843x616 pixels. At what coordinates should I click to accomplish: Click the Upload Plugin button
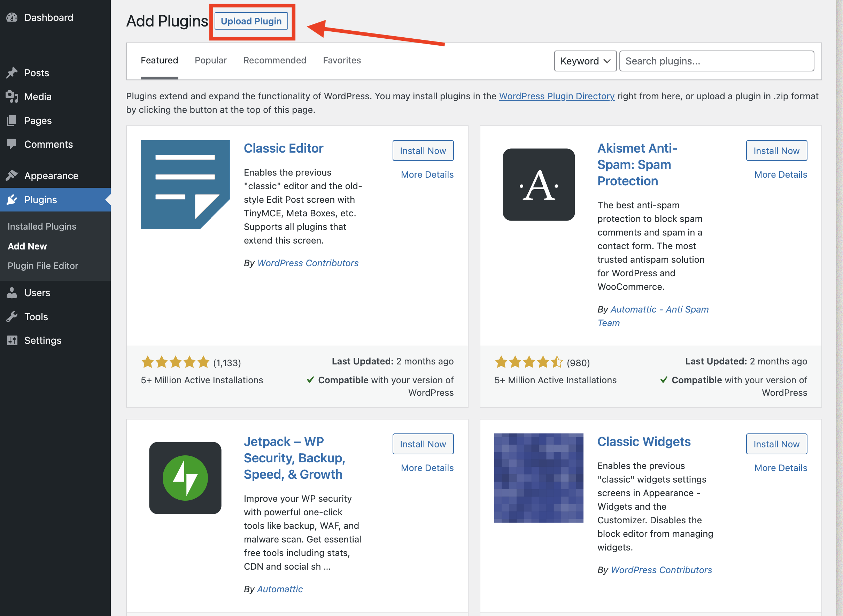click(251, 21)
